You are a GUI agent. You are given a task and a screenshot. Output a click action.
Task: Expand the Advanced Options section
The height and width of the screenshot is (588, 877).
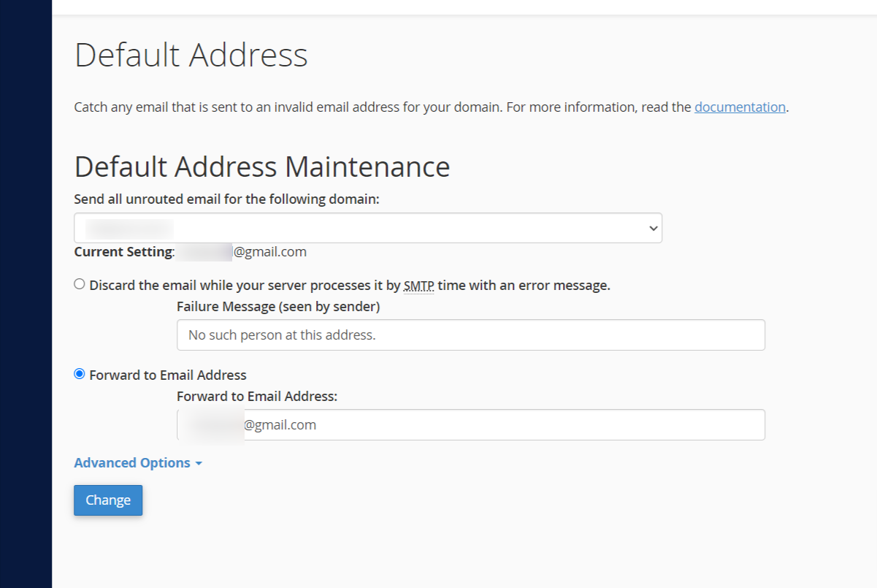[131, 462]
